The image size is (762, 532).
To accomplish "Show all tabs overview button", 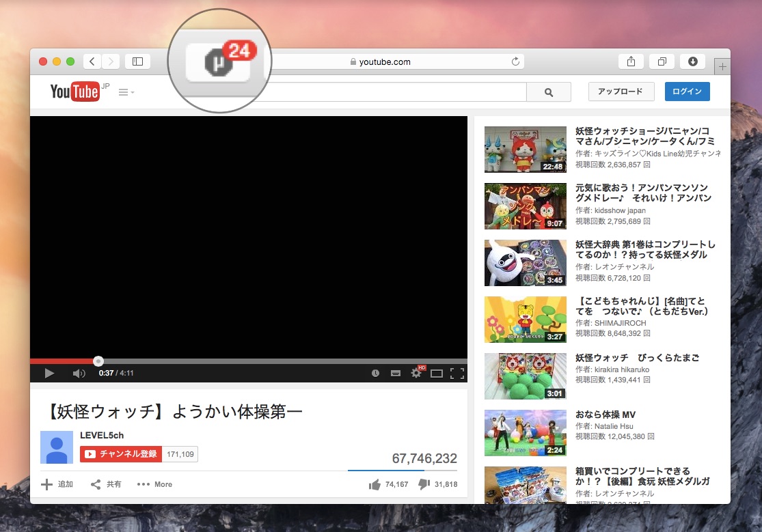I will pos(662,61).
